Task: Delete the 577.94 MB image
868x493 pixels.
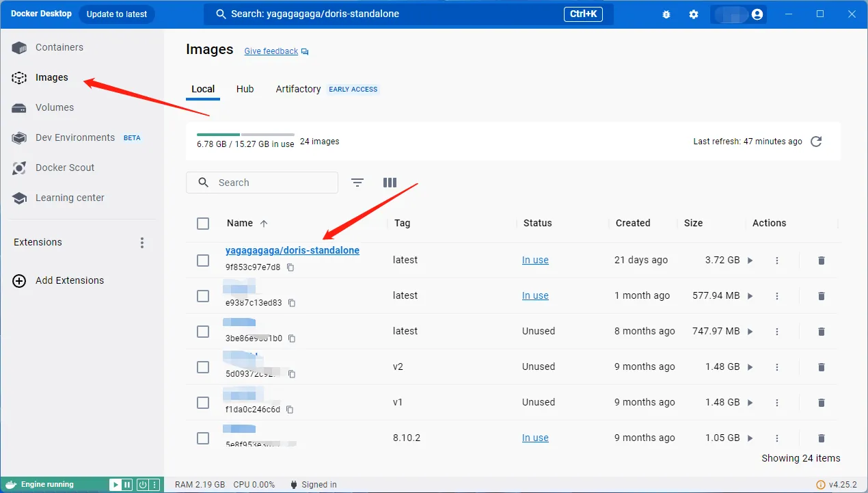Action: 822,296
